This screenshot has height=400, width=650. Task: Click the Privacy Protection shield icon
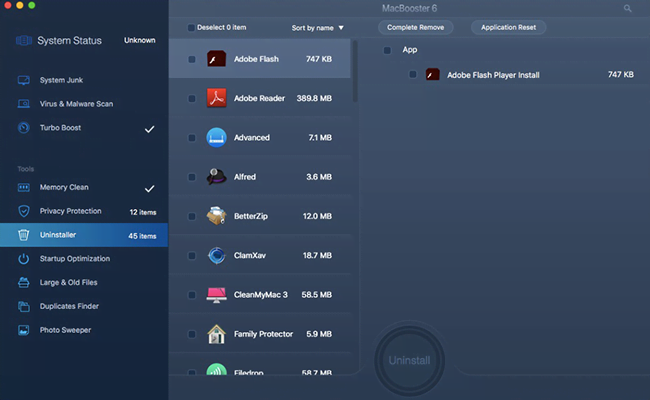pyautogui.click(x=24, y=211)
